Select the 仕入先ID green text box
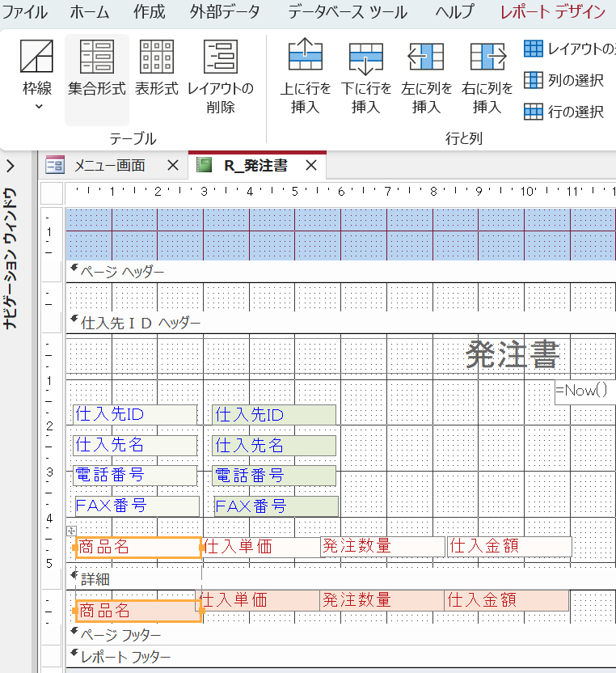This screenshot has width=616, height=673. (274, 415)
